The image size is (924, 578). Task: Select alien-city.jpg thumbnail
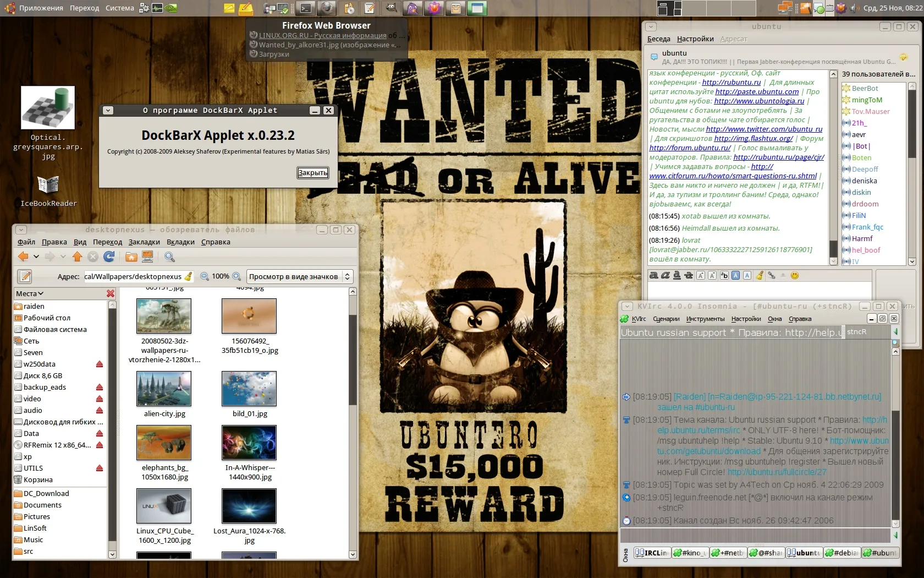[x=164, y=389]
